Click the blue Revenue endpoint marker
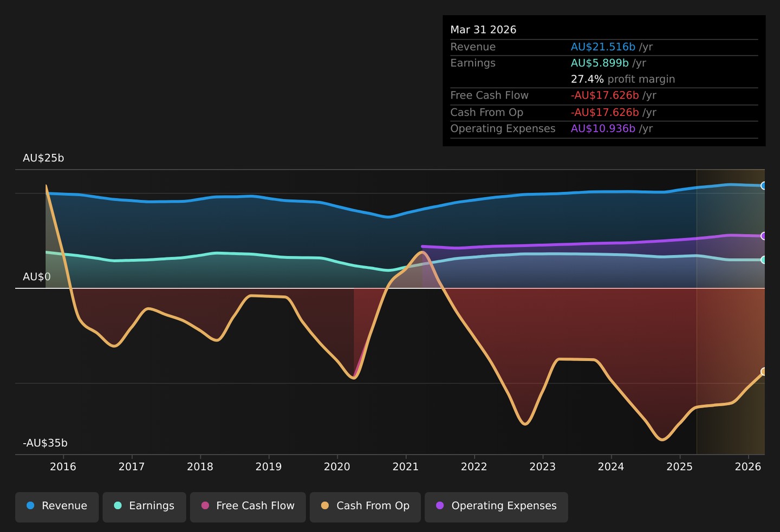Viewport: 780px width, 532px height. coord(764,186)
